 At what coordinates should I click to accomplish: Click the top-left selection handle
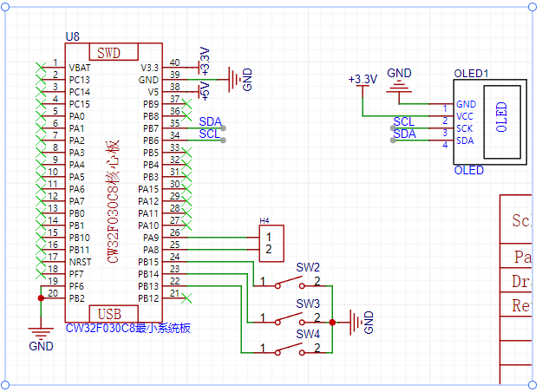(6, 6)
